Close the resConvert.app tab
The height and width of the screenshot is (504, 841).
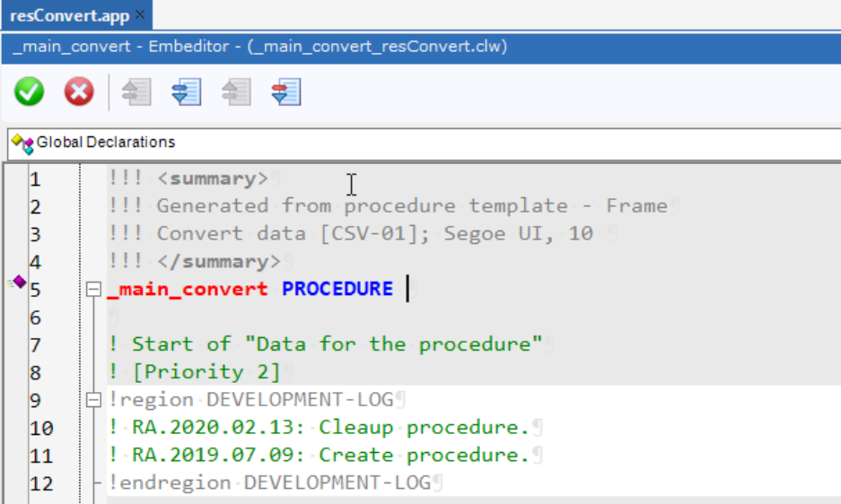click(140, 15)
